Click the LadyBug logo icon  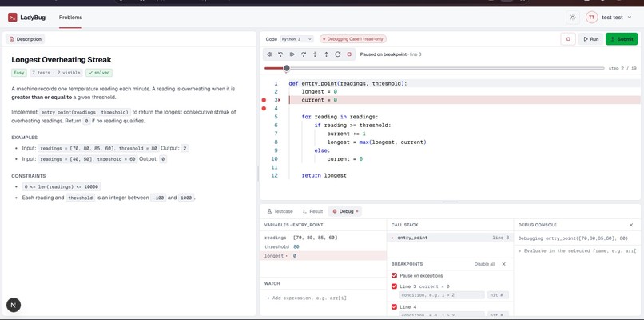pyautogui.click(x=12, y=18)
